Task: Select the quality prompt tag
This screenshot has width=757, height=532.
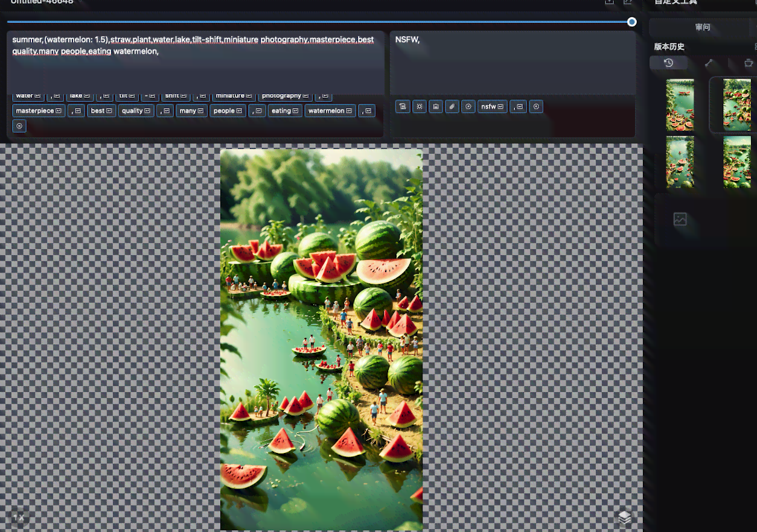Action: pyautogui.click(x=136, y=111)
